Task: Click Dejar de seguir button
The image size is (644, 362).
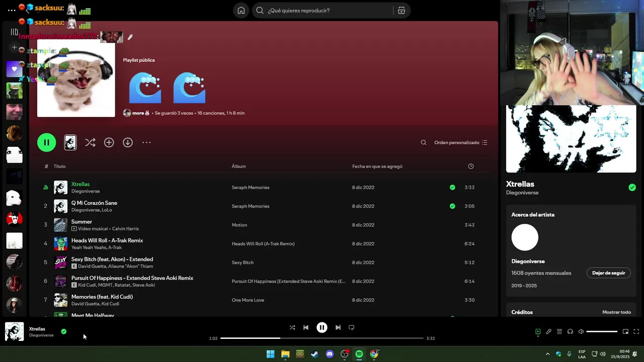Action: tap(608, 273)
